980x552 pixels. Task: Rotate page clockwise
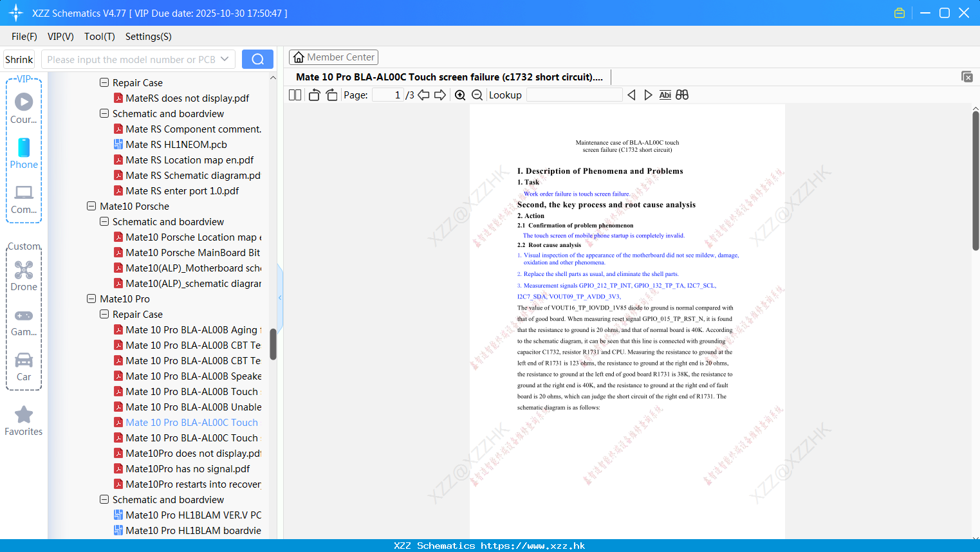(331, 95)
